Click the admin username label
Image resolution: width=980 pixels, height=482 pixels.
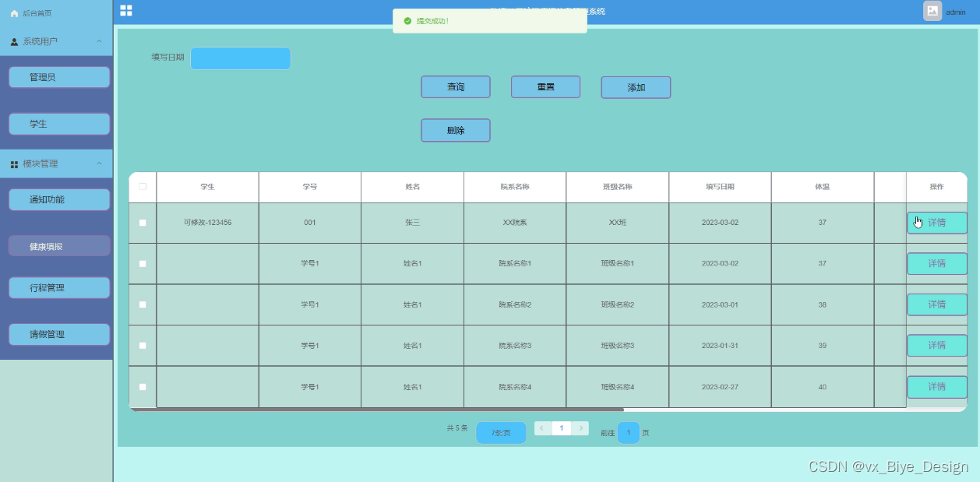[956, 12]
